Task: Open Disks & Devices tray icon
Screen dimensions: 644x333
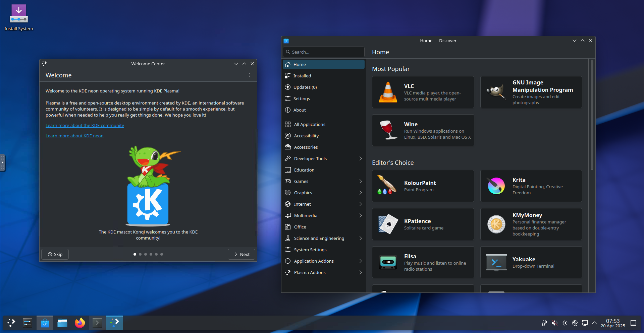Action: pos(575,323)
